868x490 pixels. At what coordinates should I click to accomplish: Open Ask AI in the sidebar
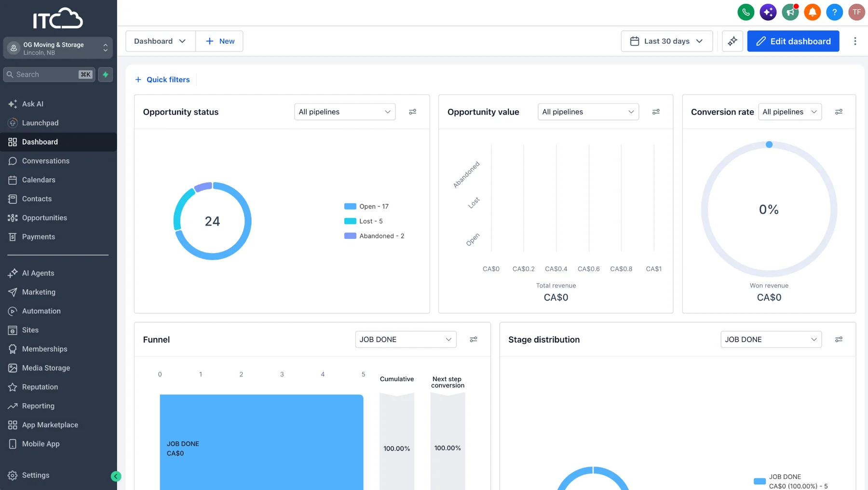tap(58, 104)
